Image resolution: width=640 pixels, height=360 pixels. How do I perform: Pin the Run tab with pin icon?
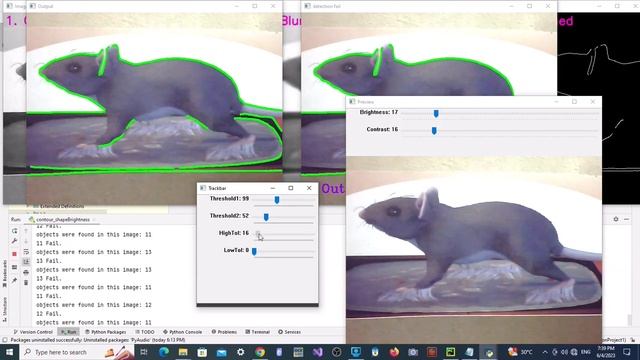(x=15, y=280)
